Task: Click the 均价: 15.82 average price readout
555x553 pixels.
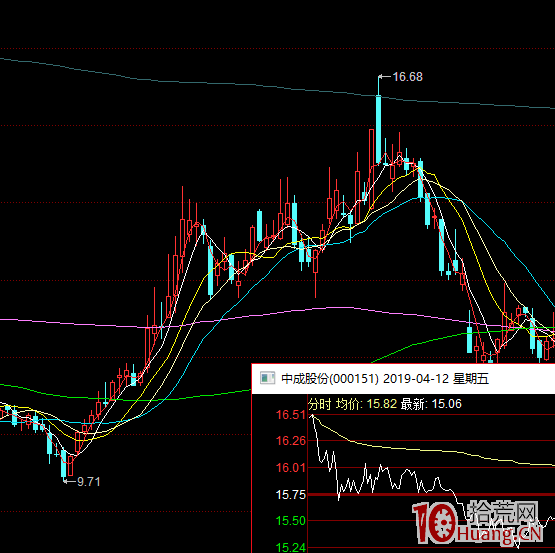Action: 366,404
